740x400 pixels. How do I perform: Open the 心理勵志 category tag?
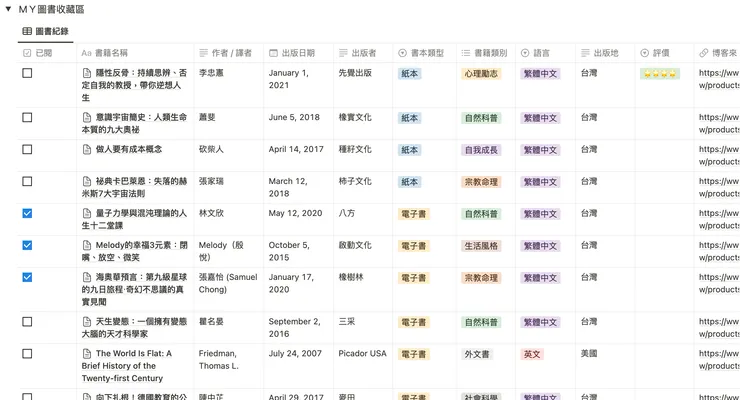tap(481, 74)
